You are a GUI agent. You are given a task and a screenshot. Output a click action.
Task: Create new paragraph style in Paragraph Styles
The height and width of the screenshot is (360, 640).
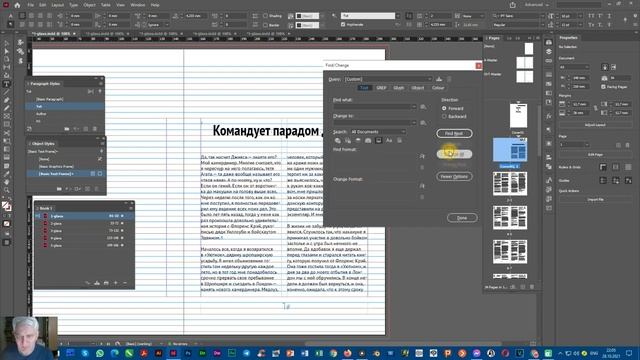point(86,129)
